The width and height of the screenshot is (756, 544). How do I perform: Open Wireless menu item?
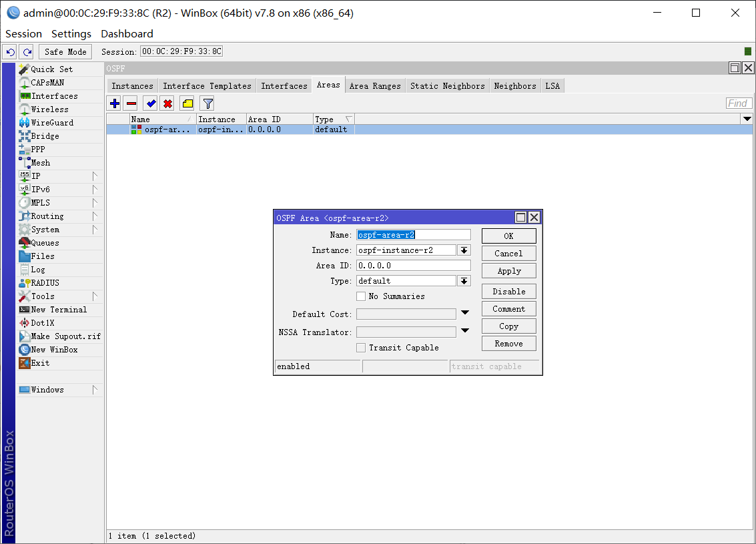(x=60, y=109)
